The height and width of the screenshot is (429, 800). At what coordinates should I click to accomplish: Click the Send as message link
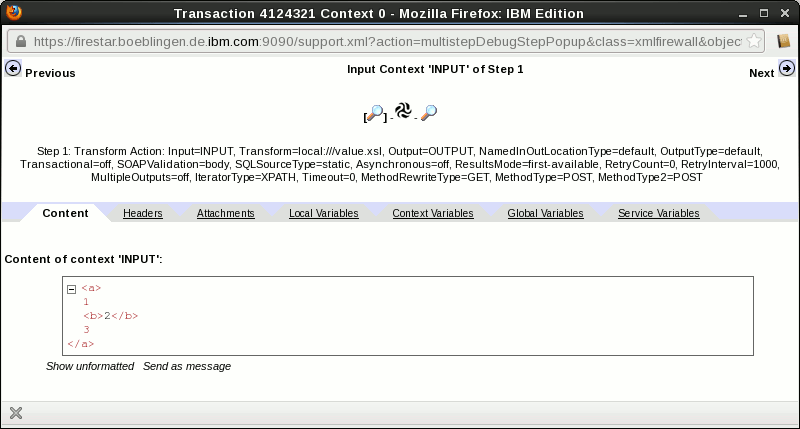(x=187, y=366)
